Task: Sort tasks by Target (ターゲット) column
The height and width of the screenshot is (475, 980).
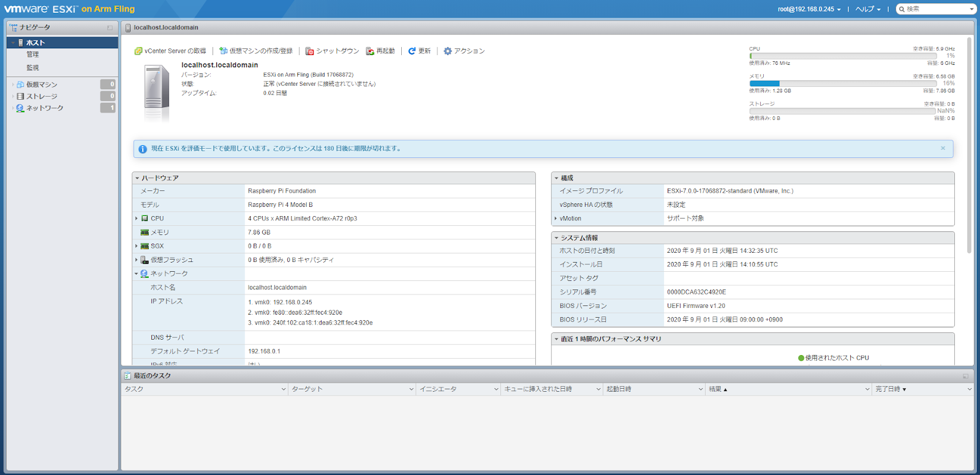Action: click(352, 389)
